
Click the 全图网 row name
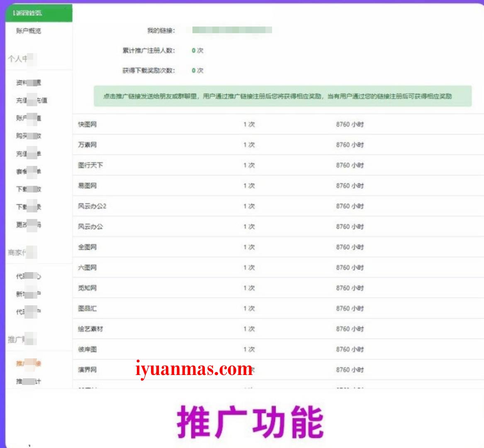click(x=88, y=247)
